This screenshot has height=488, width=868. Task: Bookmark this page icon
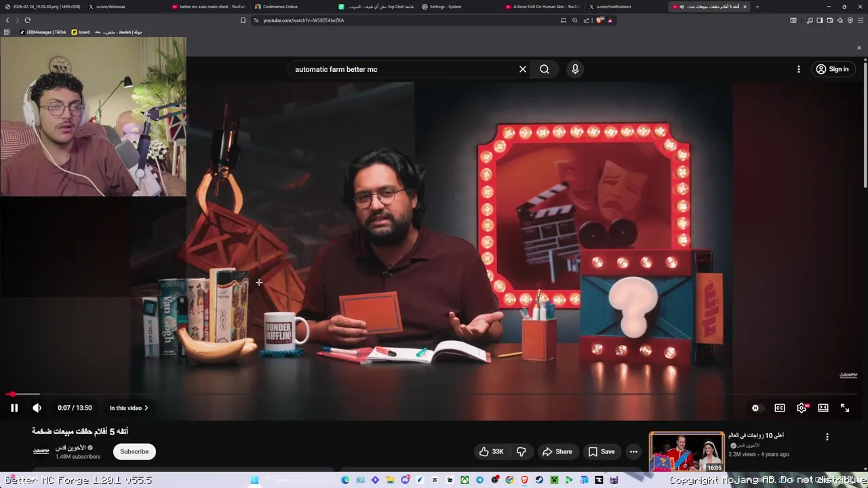coord(243,20)
